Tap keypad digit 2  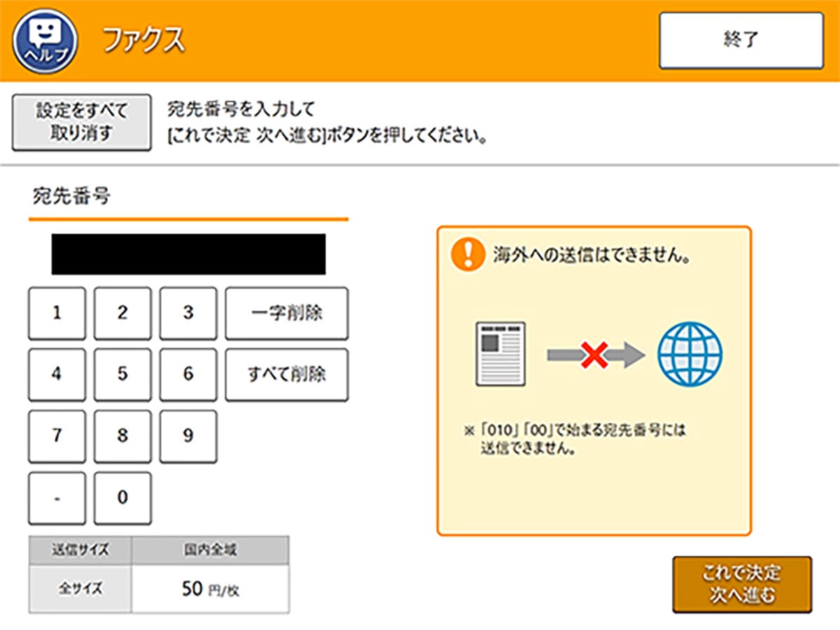[122, 313]
